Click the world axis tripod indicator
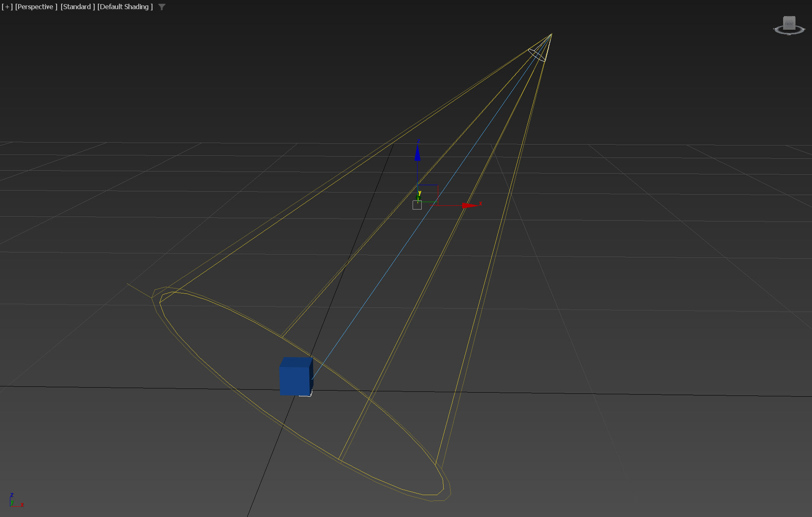The width and height of the screenshot is (812, 517). pos(14,501)
